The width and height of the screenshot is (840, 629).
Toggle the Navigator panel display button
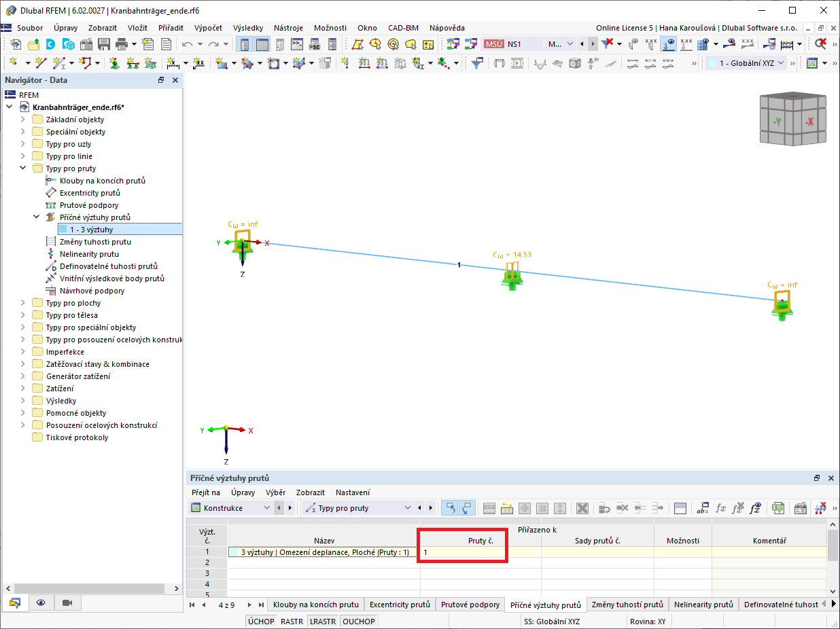pos(245,44)
